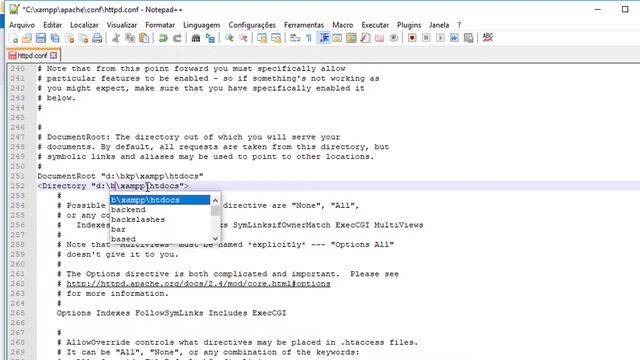Click the Save recorded macro icon
Screen dimensions: 640x360
pos(469,38)
